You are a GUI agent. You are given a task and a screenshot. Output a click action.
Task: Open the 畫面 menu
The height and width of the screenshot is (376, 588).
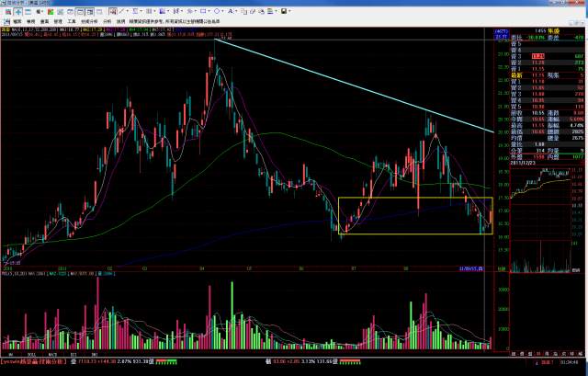[44, 22]
